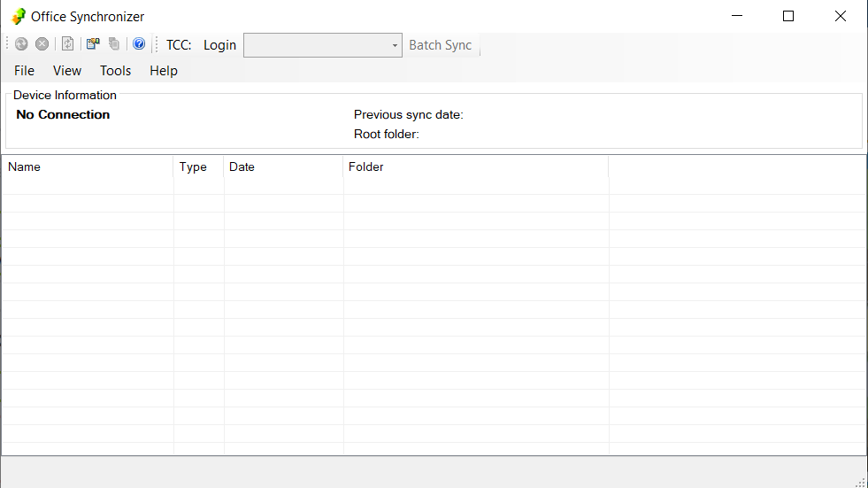
Task: Click the Office Synchronizer title bar logo
Action: click(19, 17)
